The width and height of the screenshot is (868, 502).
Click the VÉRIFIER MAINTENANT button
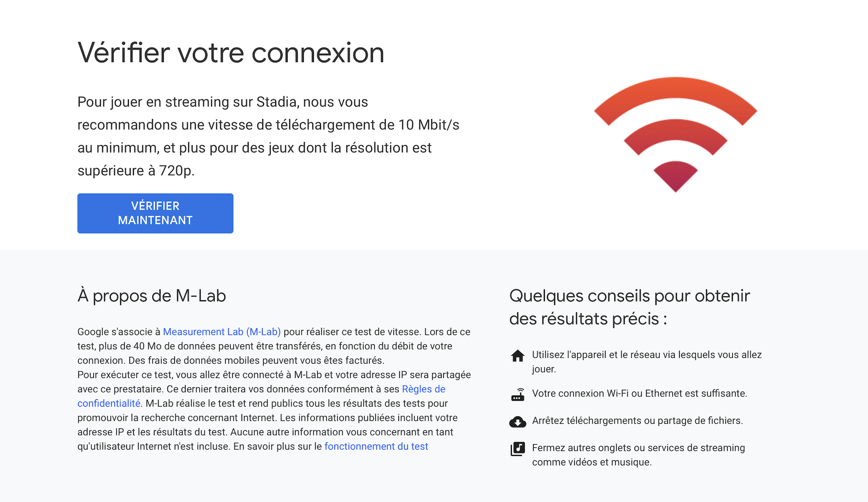[155, 213]
